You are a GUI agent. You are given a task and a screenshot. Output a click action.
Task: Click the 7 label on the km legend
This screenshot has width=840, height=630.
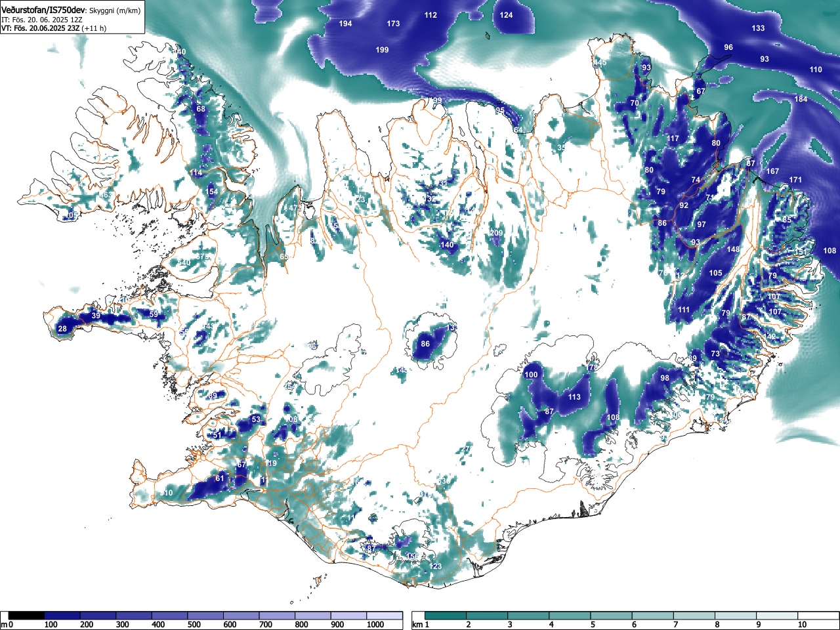coord(676,625)
